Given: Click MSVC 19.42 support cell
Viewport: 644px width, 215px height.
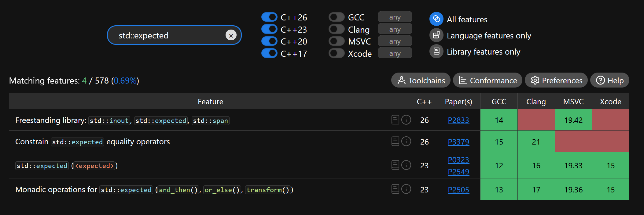Looking at the screenshot, I should [x=573, y=120].
